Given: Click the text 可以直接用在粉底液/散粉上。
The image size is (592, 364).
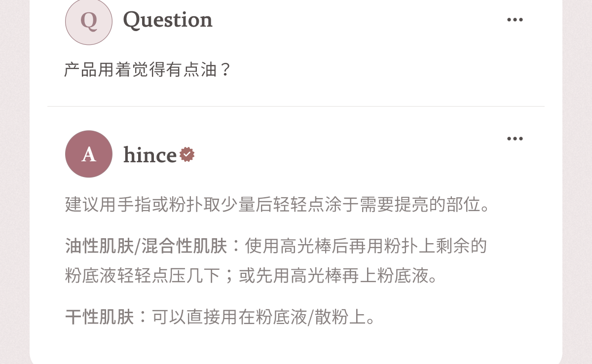Looking at the screenshot, I should (x=264, y=317).
